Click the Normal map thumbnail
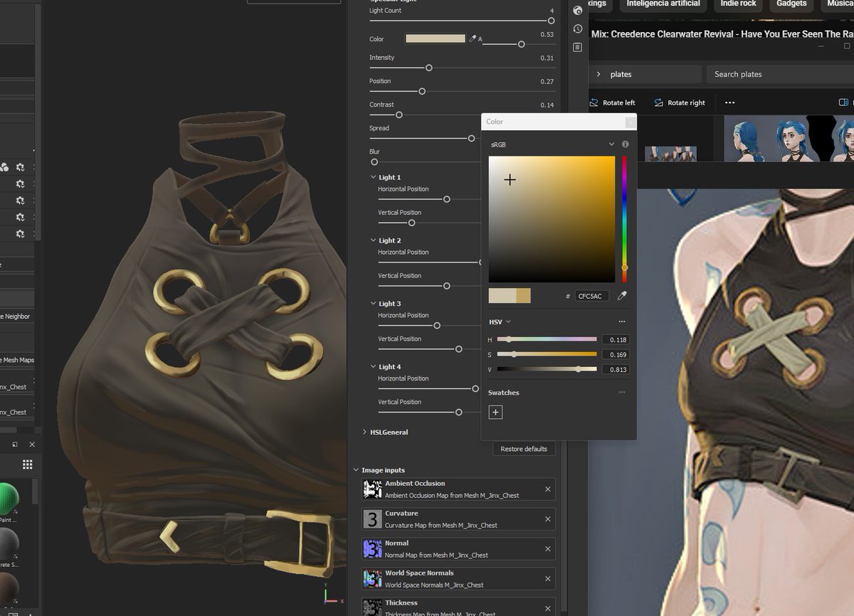This screenshot has height=616, width=854. click(372, 549)
